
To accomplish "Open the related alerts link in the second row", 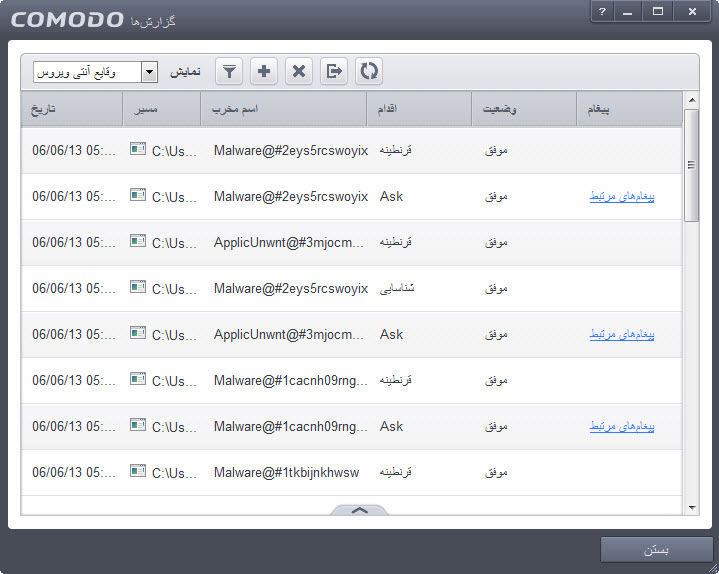I will tap(622, 197).
